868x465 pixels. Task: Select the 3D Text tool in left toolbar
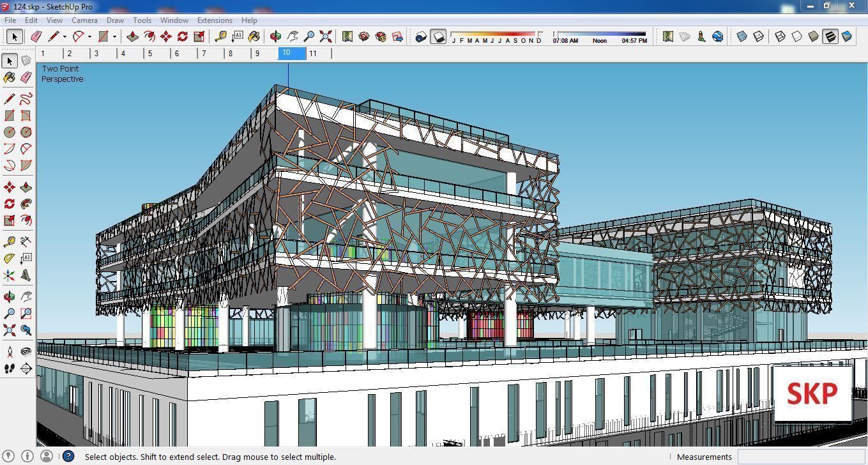[26, 275]
